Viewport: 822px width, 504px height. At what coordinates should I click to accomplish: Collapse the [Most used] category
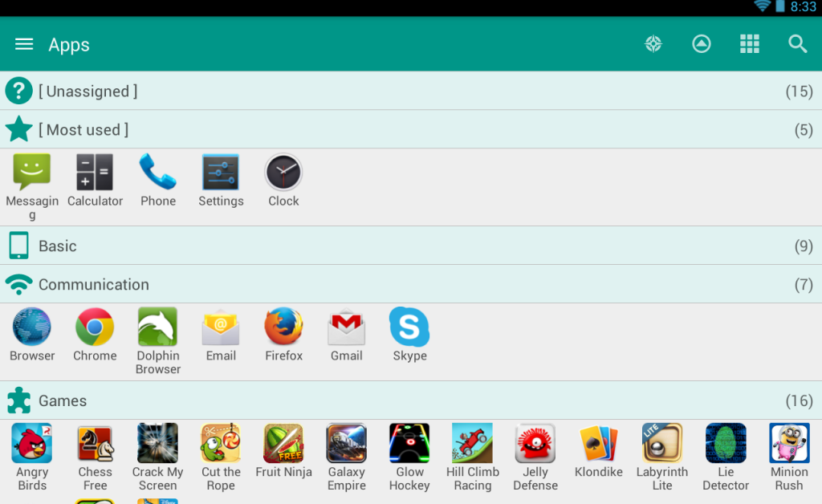[411, 129]
